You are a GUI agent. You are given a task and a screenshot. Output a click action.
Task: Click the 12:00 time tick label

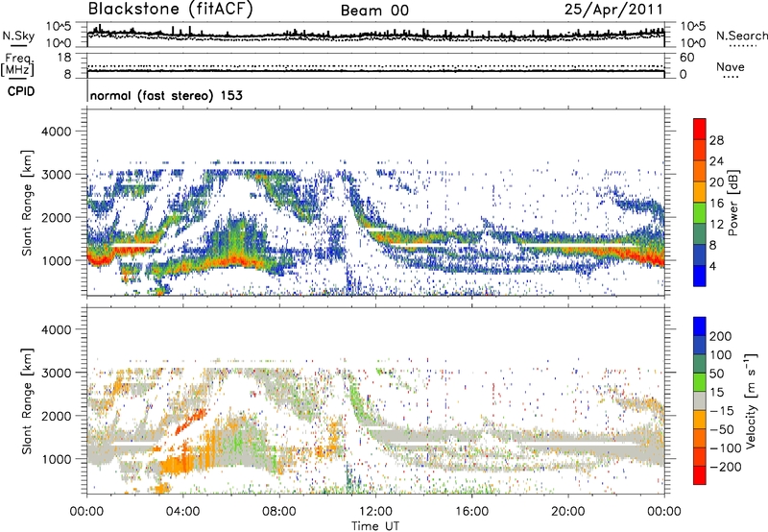(x=375, y=512)
